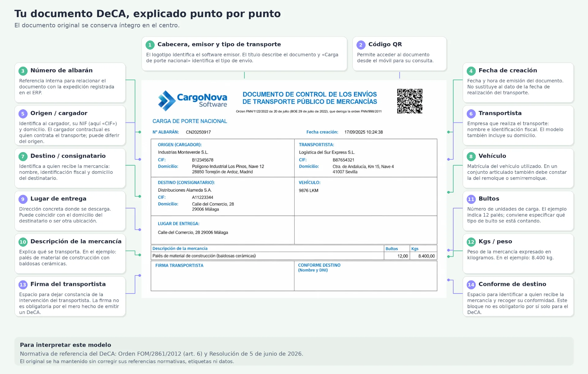Select the Orden FNN/1122/2022 reference line

(309, 111)
